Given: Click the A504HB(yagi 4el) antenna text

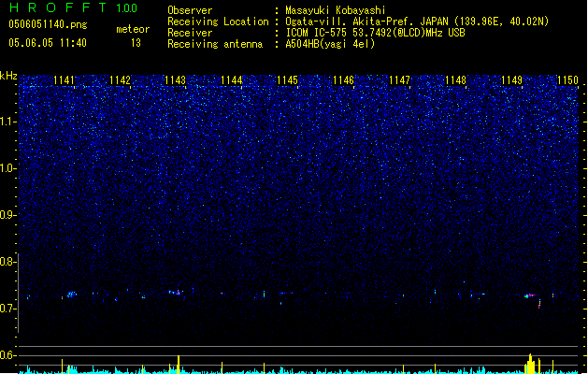Looking at the screenshot, I should pyautogui.click(x=330, y=44).
